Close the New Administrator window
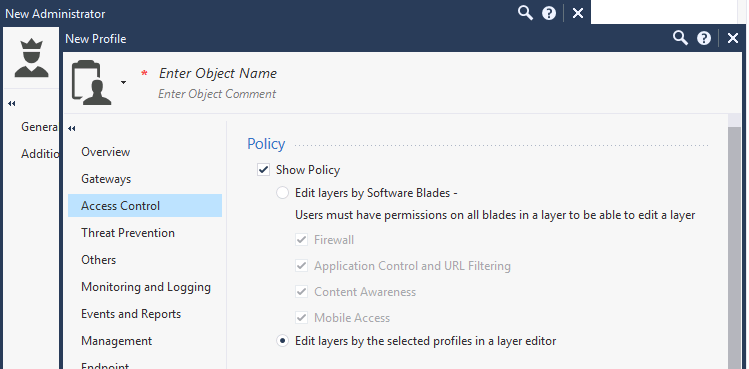 tap(578, 13)
